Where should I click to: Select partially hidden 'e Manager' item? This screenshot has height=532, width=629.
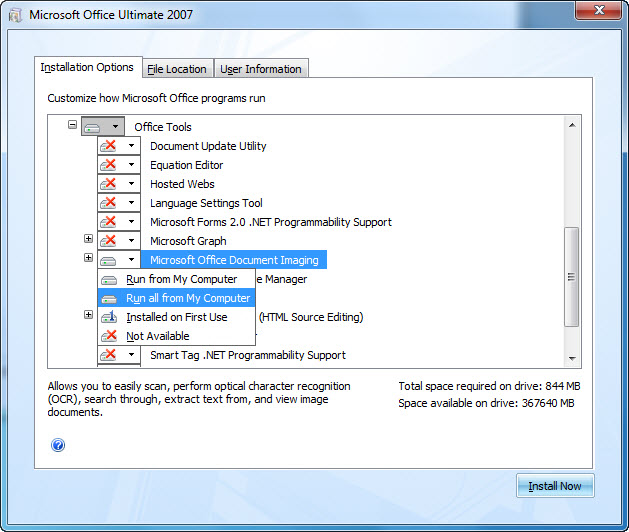(x=282, y=279)
